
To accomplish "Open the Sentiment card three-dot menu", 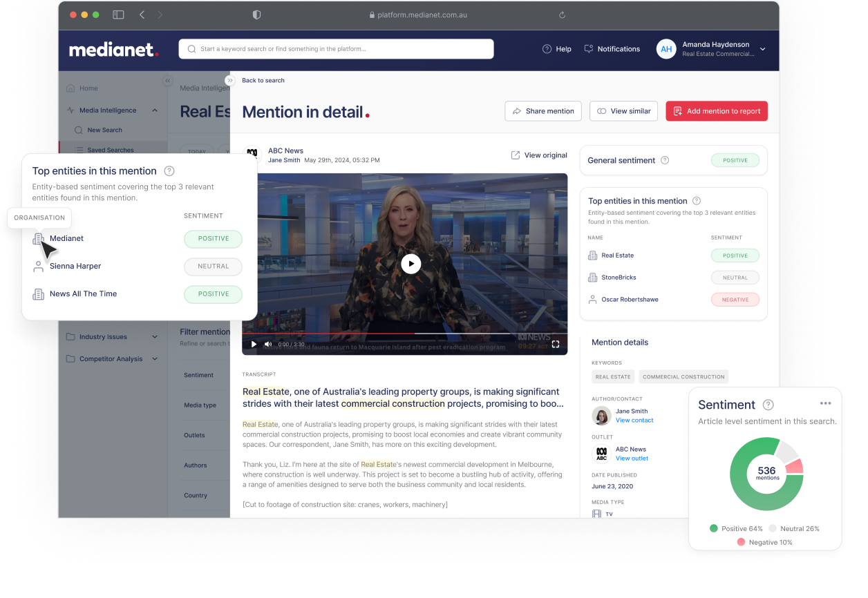I will (825, 403).
